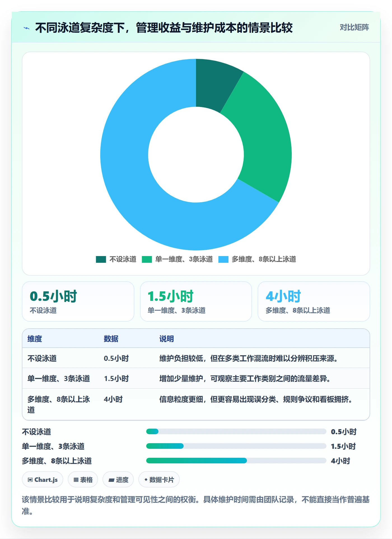
Task: Select the 0.5小时 data card
Action: pyautogui.click(x=78, y=301)
